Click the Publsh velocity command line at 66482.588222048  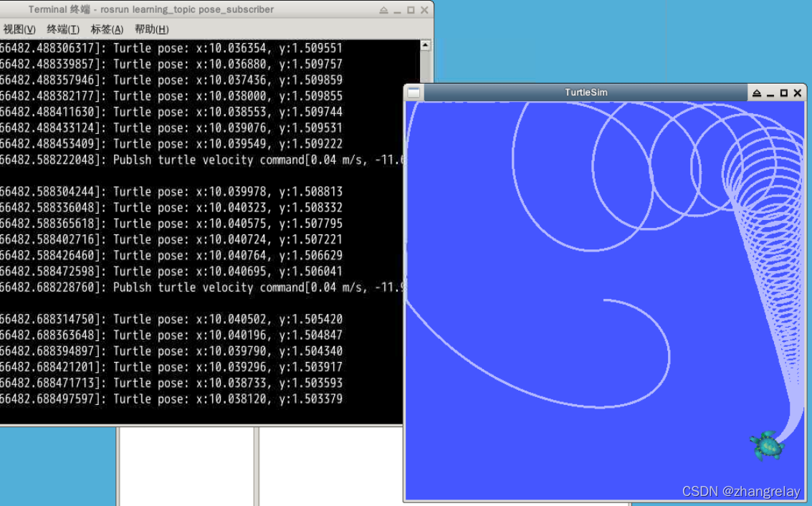(201, 160)
